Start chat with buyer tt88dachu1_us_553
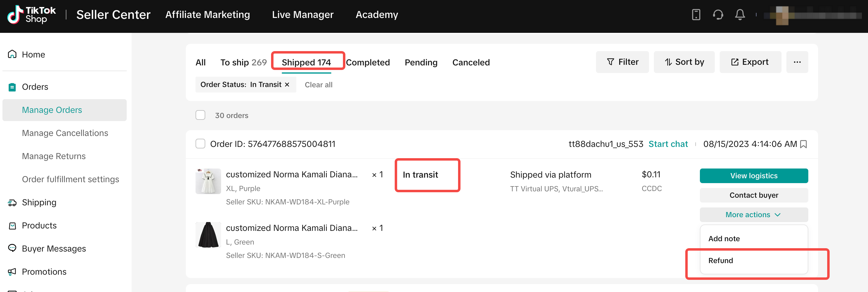This screenshot has width=868, height=292. (668, 144)
